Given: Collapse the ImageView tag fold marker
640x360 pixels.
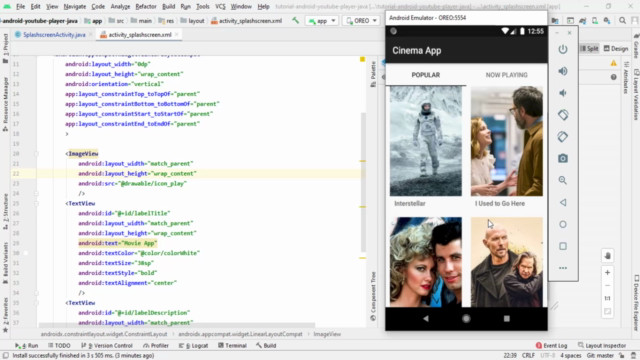Looking at the screenshot, I should coord(36,154).
